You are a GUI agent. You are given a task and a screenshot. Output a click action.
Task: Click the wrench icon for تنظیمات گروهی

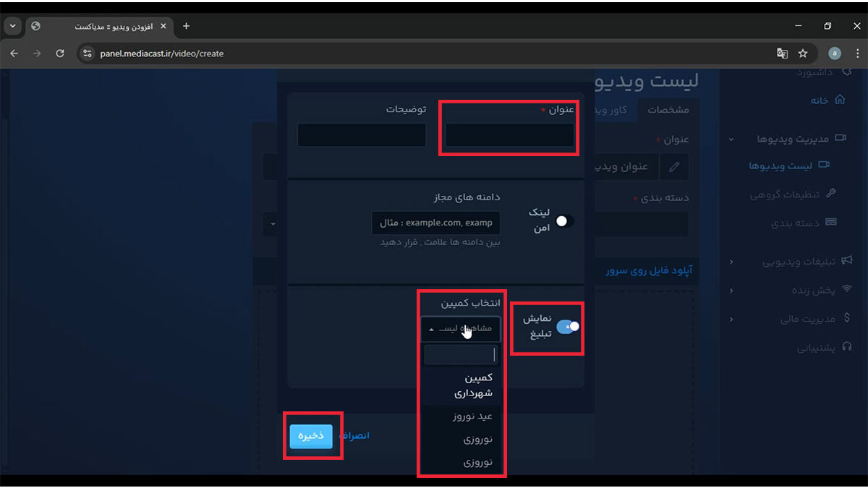coord(831,194)
